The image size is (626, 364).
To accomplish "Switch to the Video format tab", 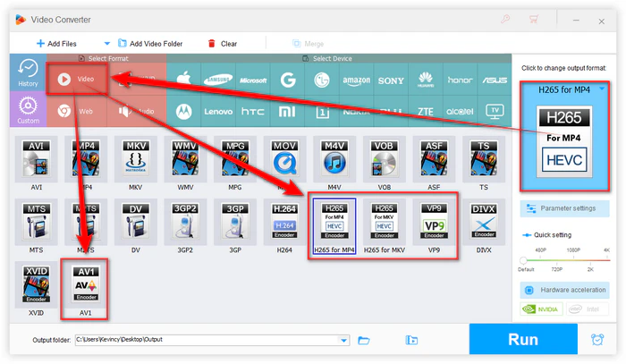I will pyautogui.click(x=77, y=79).
